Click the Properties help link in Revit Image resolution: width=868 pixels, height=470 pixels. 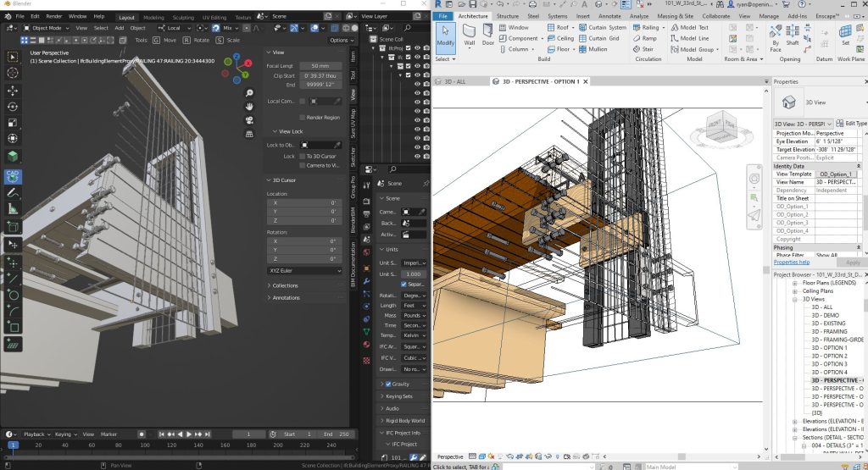pos(792,262)
